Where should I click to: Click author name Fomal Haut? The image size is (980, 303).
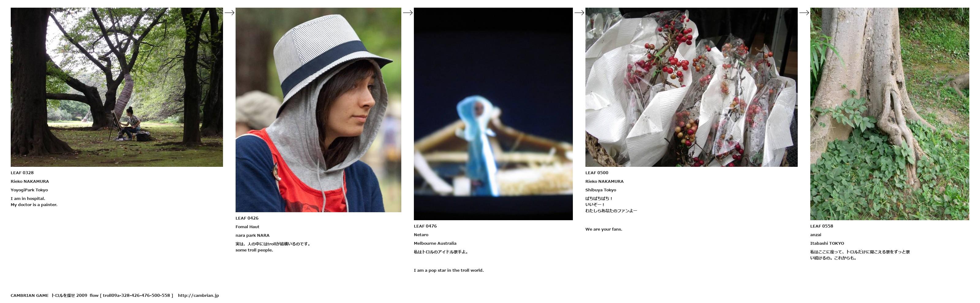247,227
